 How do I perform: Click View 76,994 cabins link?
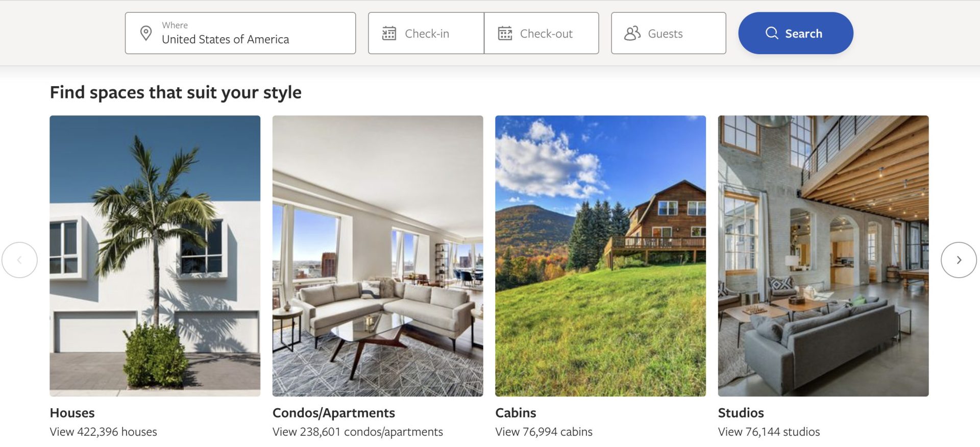[544, 432]
